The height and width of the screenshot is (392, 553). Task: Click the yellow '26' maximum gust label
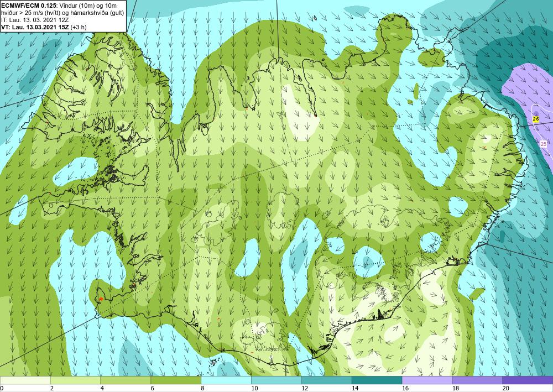coord(536,119)
